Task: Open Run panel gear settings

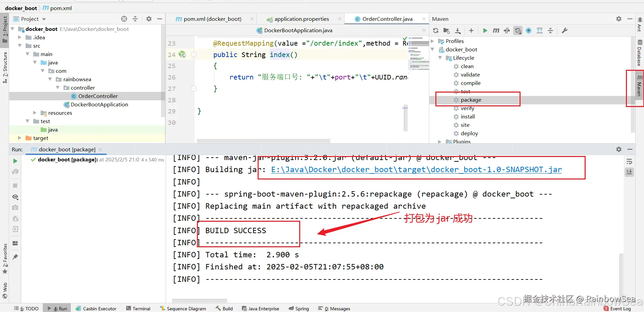Action: point(619,149)
